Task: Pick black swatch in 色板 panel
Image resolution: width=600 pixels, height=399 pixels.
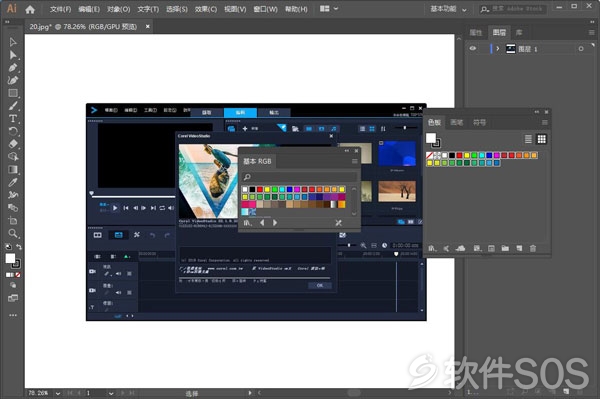Action: click(452, 155)
